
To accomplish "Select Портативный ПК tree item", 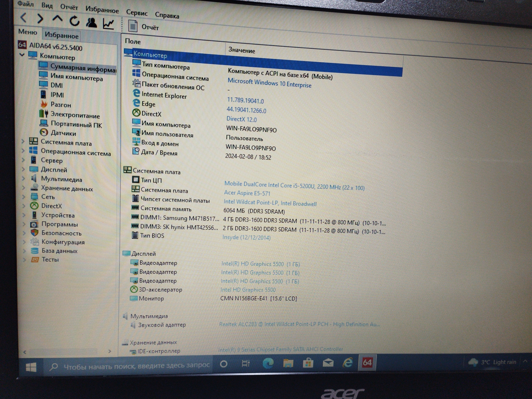I will coord(71,124).
